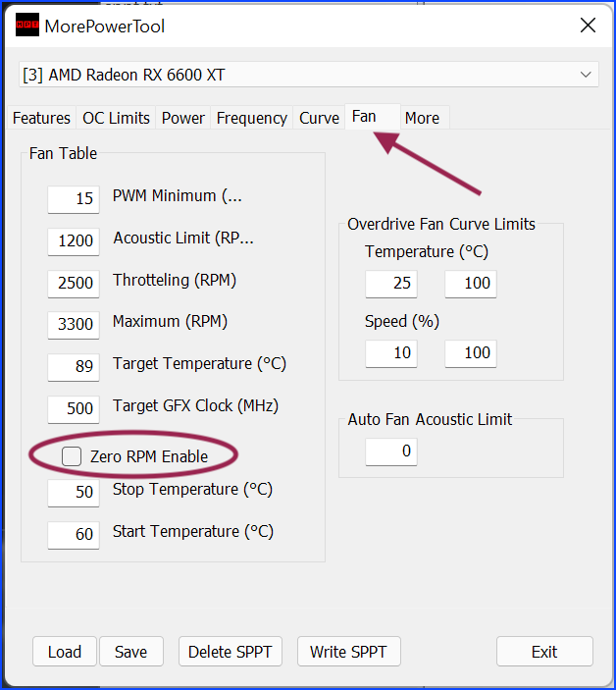Select the Throttling RPM field showing 2500
The height and width of the screenshot is (690, 616).
[74, 284]
